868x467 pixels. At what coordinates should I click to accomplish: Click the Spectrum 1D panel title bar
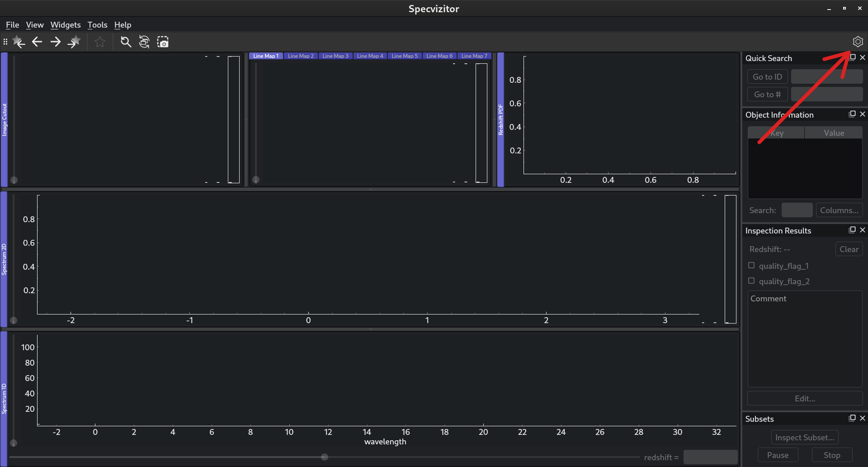[4, 399]
